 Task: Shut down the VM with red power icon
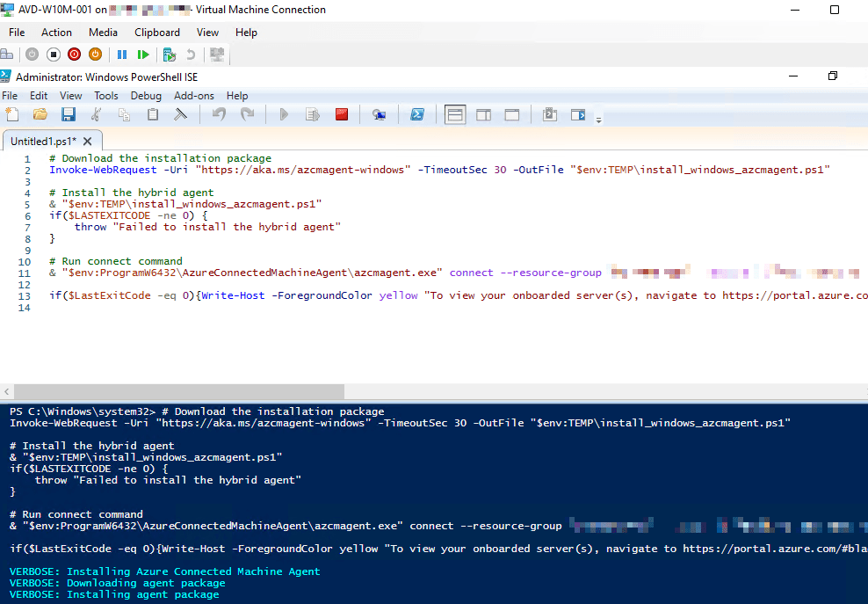coord(74,55)
